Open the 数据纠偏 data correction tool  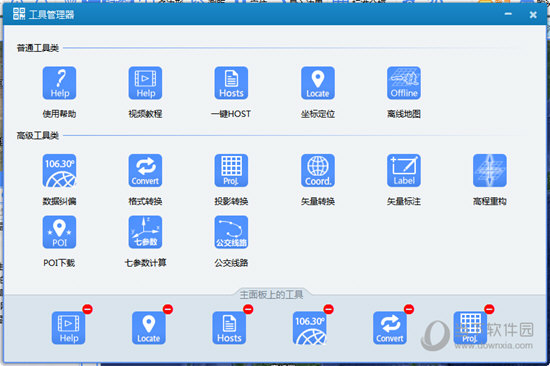(59, 171)
